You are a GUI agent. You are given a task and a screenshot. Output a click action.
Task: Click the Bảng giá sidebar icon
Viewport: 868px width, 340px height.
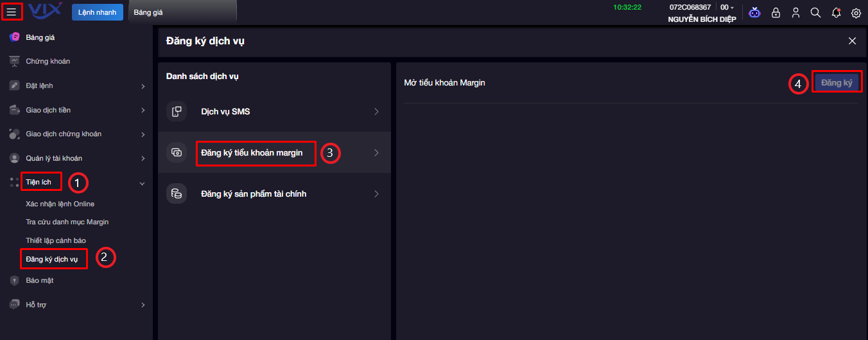coord(14,37)
